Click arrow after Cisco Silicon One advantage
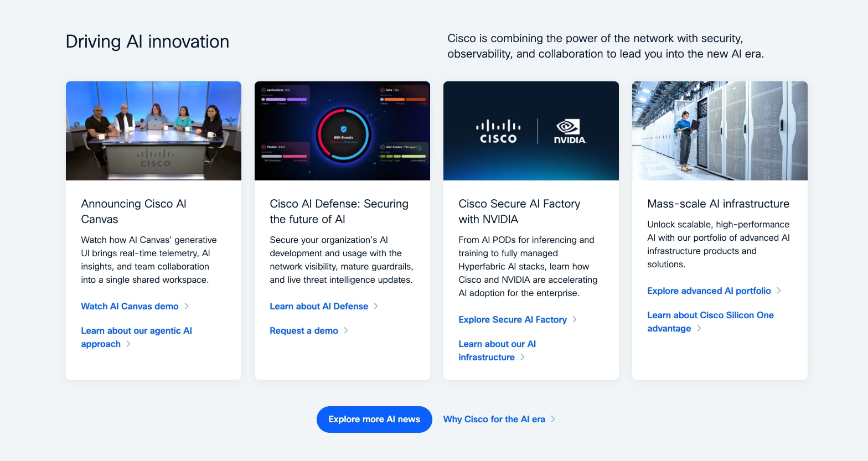This screenshot has width=868, height=461. 699,328
